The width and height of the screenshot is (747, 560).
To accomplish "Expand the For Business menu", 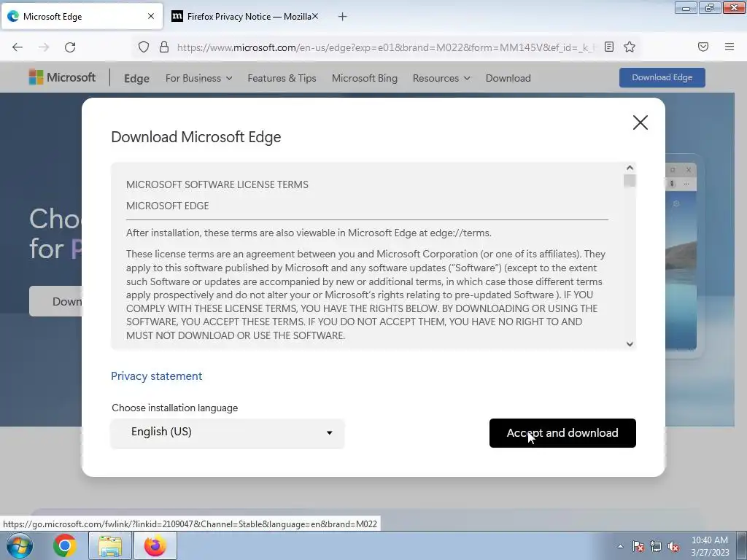I will click(x=198, y=78).
